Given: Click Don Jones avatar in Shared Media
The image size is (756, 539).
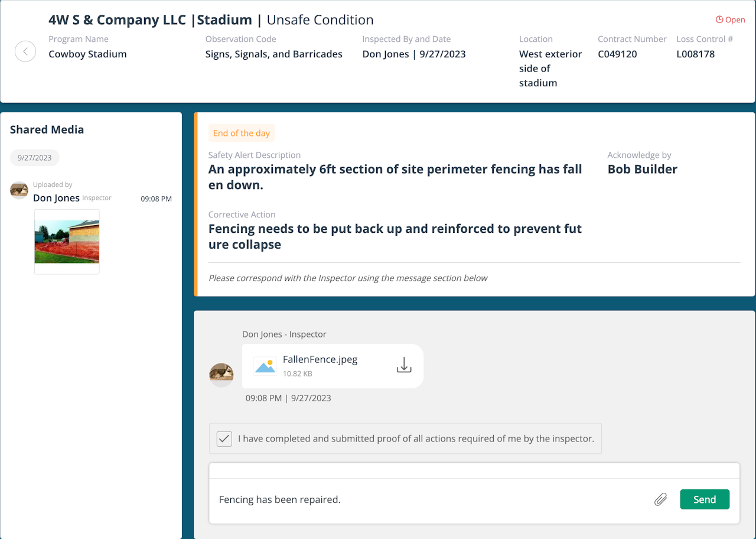Looking at the screenshot, I should 19,190.
